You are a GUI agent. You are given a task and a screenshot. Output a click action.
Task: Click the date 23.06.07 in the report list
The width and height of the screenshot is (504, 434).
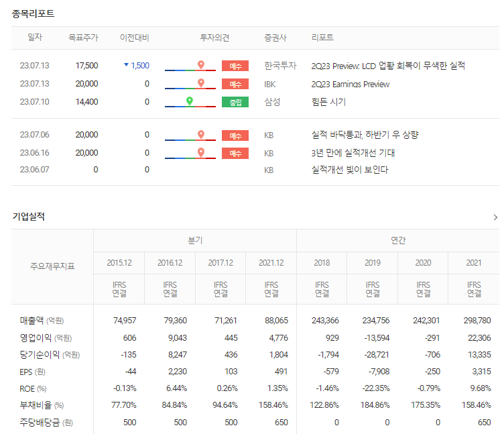click(x=34, y=170)
